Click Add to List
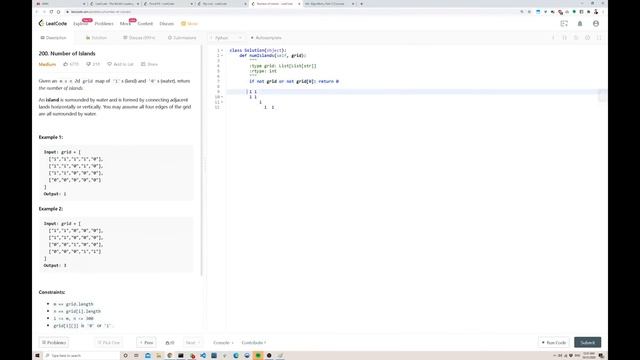Screen dimensions: 640x360 [120, 64]
